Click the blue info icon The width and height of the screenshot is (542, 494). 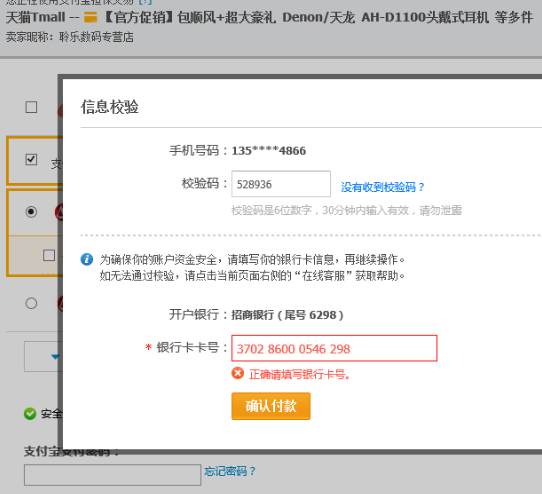pyautogui.click(x=87, y=259)
